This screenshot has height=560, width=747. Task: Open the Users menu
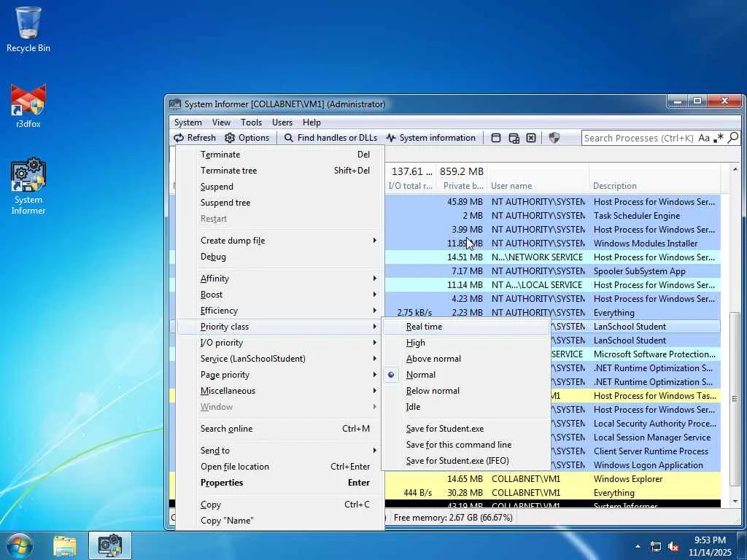(x=282, y=122)
